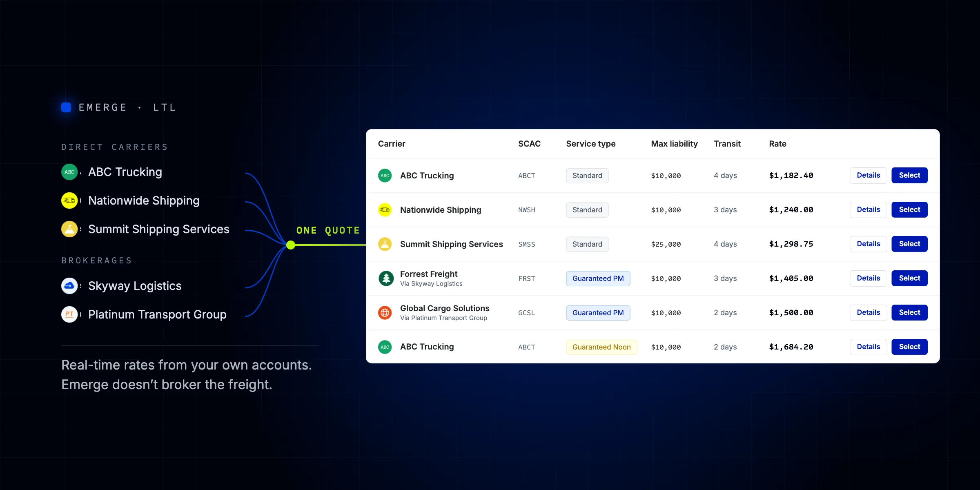Click the Carrier column header
The height and width of the screenshot is (490, 980).
click(x=392, y=144)
